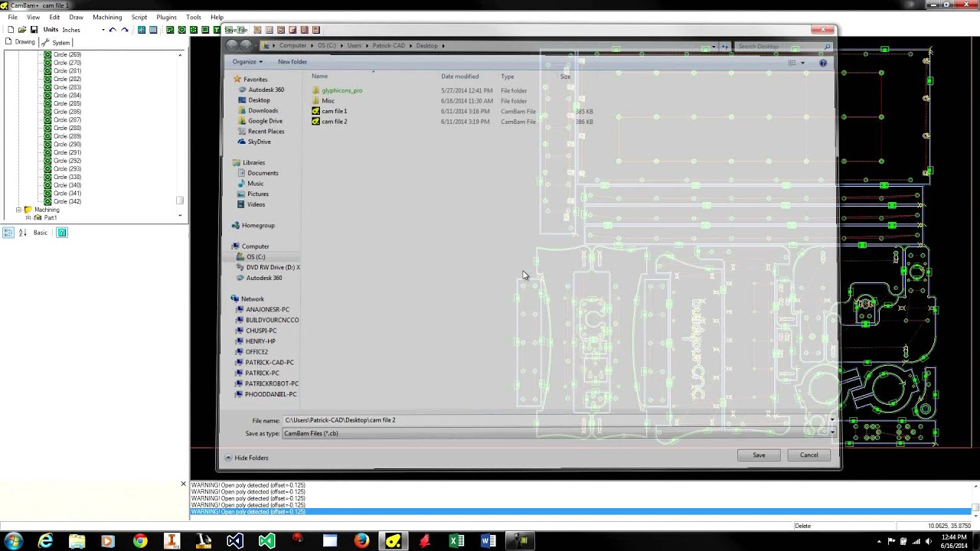Open the Tools menu
The image size is (980, 551).
[x=193, y=17]
